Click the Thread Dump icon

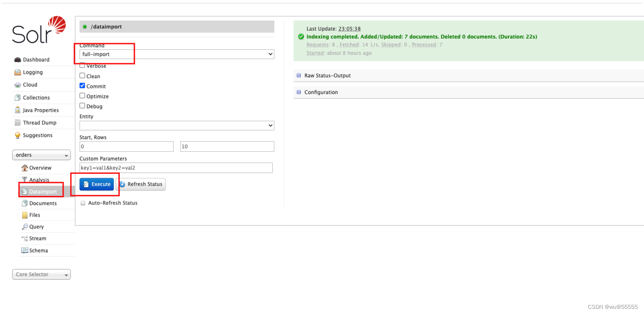(18, 122)
